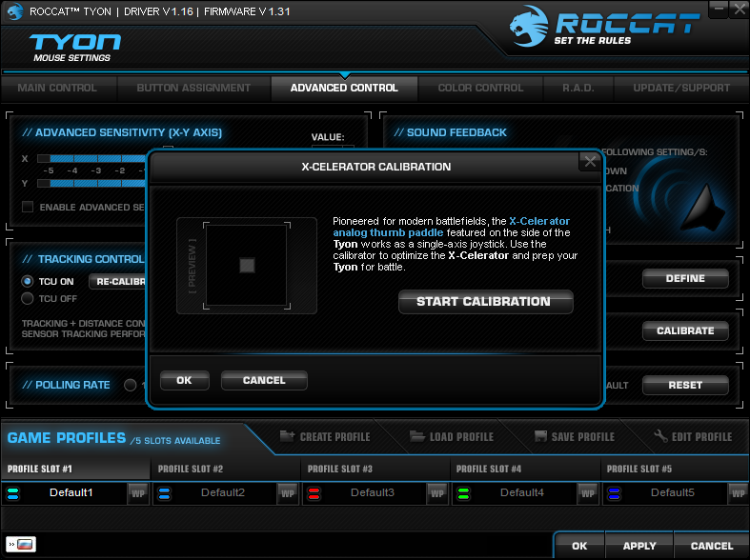The width and height of the screenshot is (750, 560).
Task: Click WP button for Default1
Action: 138,493
